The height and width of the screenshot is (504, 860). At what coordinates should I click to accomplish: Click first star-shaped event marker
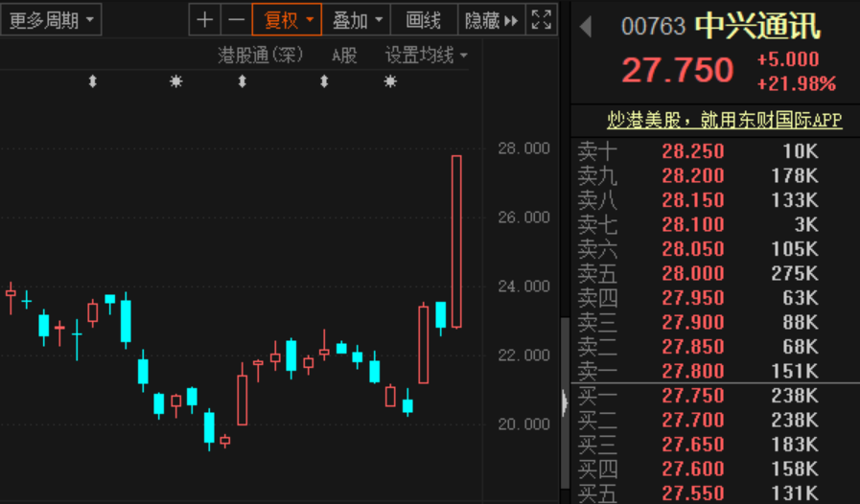[x=175, y=81]
